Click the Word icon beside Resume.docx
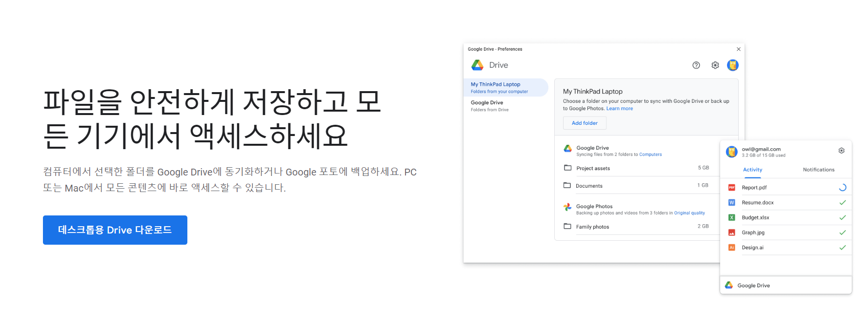The width and height of the screenshot is (868, 310). pyautogui.click(x=732, y=202)
